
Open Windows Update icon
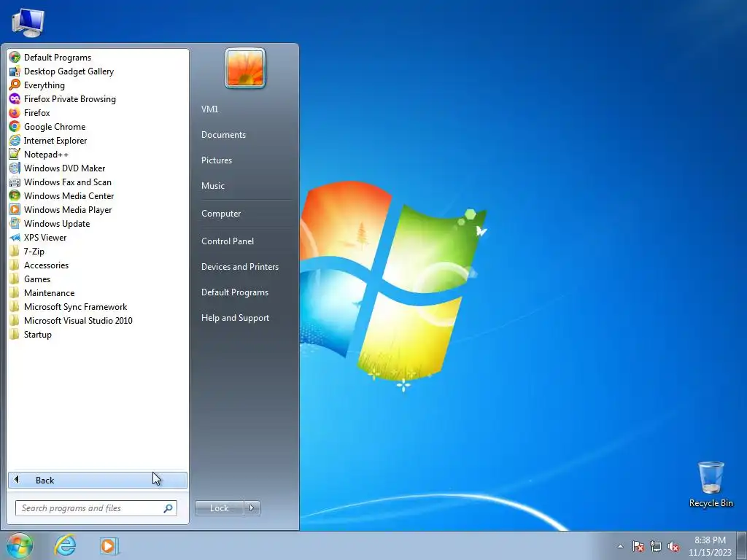pos(15,223)
